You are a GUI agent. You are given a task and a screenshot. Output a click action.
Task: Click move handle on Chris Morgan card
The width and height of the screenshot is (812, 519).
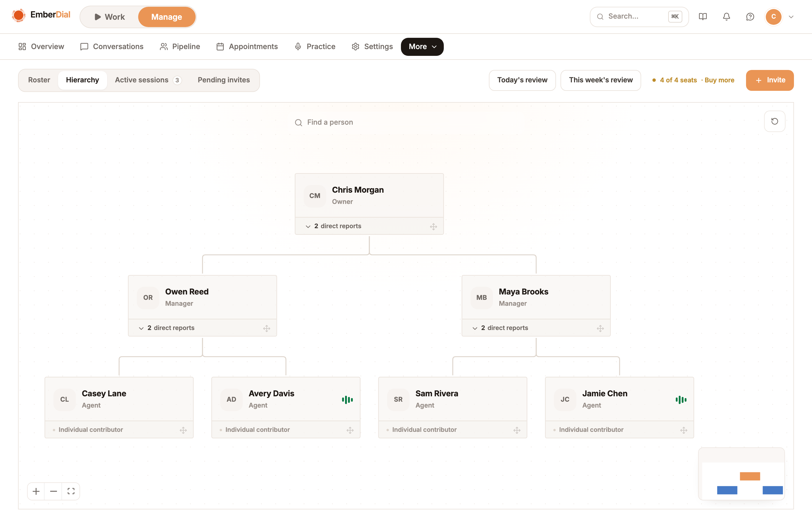coord(433,226)
